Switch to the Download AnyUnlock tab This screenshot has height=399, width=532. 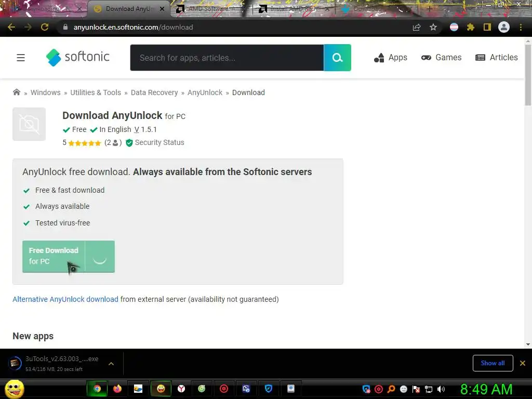(129, 9)
